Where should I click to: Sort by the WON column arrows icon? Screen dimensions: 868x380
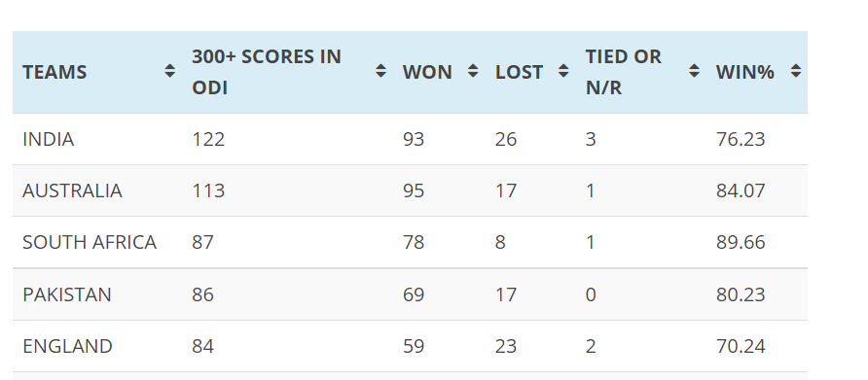(473, 71)
